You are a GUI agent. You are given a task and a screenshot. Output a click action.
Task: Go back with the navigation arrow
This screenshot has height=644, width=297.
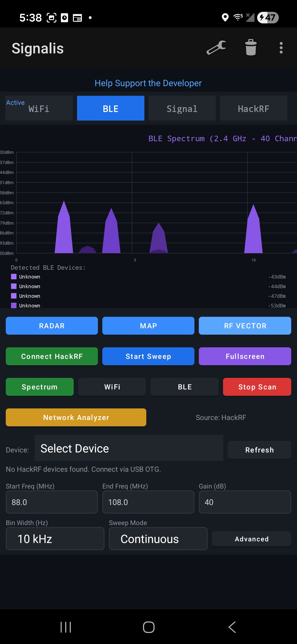(x=232, y=627)
